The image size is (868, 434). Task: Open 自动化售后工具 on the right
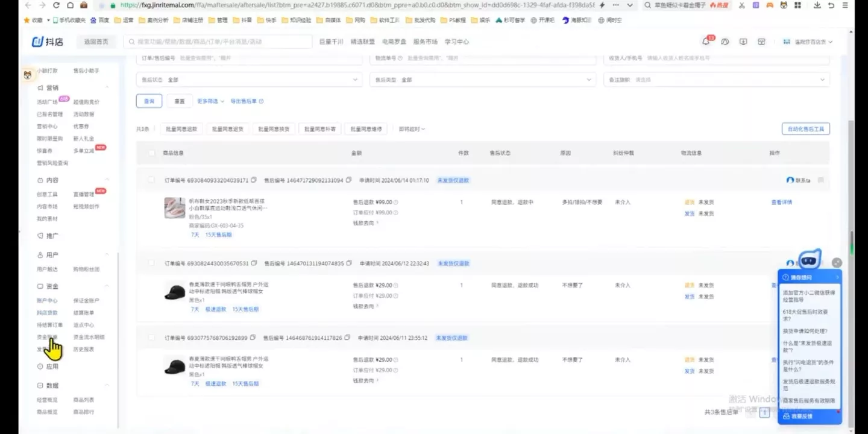[x=806, y=128]
